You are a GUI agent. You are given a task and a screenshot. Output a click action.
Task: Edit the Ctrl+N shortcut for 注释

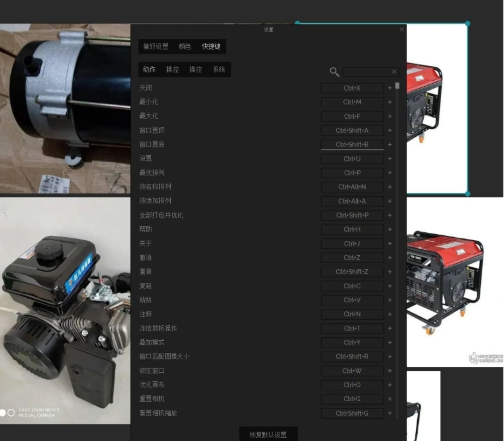352,314
